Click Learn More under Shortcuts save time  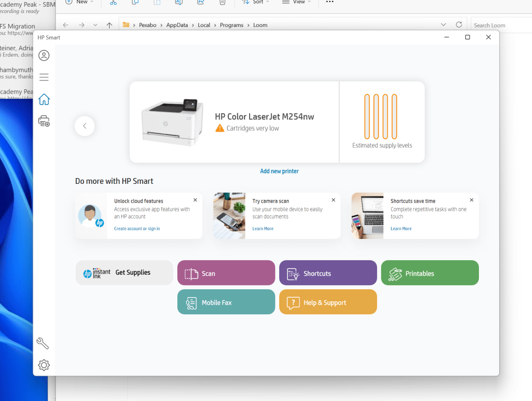[x=401, y=229]
